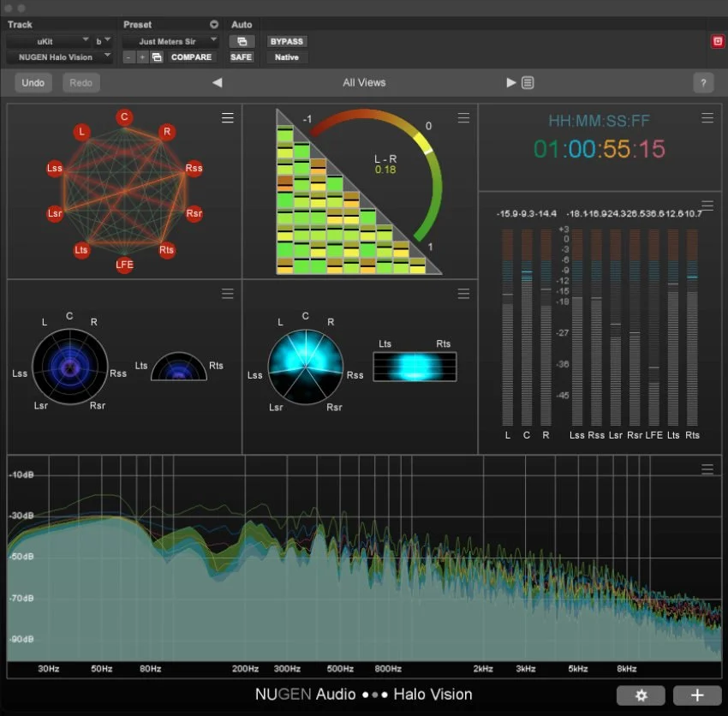Open the automation enable window icon
This screenshot has height=716, width=728.
[242, 41]
